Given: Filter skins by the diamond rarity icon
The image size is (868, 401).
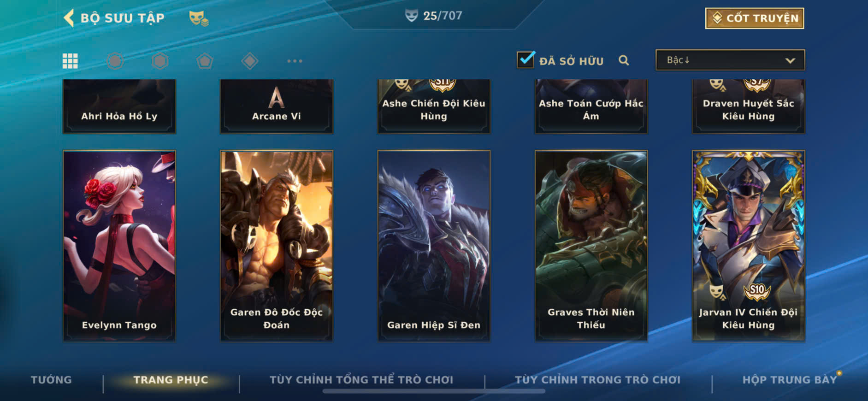Looking at the screenshot, I should (249, 61).
